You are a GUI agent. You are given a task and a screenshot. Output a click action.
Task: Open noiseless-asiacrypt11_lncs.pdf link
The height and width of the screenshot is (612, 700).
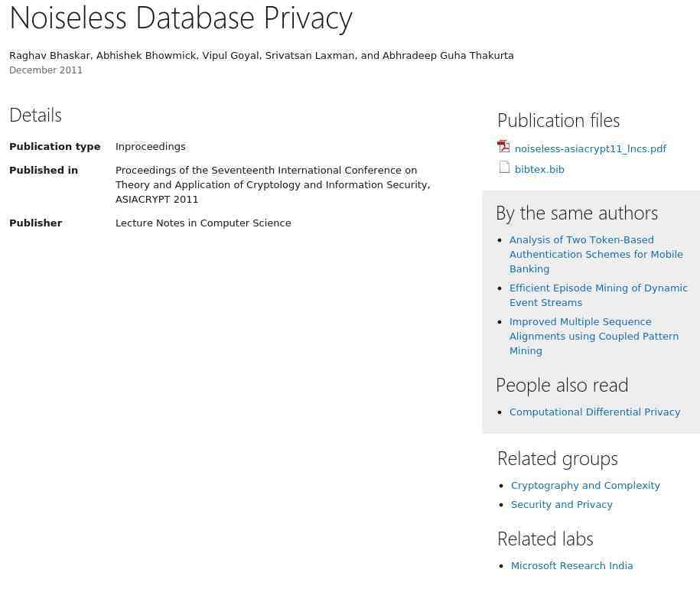590,148
